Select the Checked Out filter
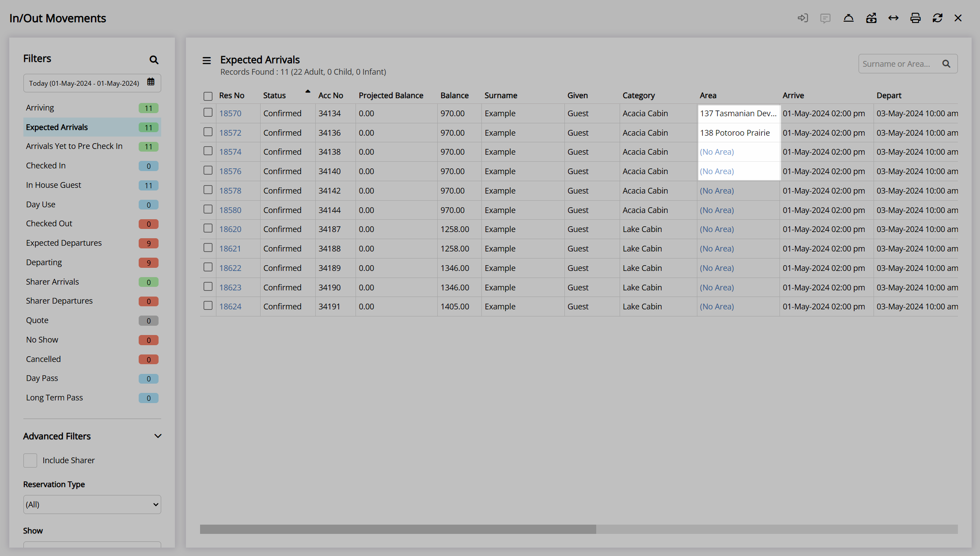 (x=92, y=224)
